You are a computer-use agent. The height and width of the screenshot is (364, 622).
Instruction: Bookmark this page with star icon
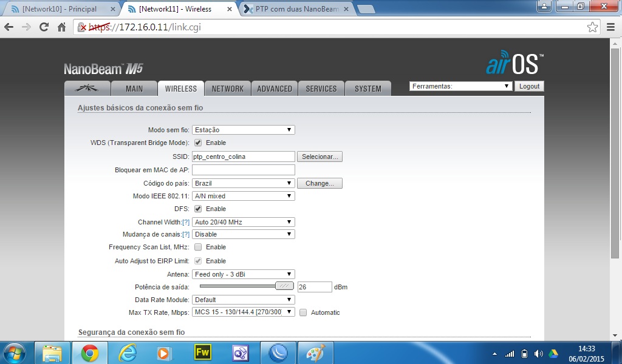[x=592, y=27]
